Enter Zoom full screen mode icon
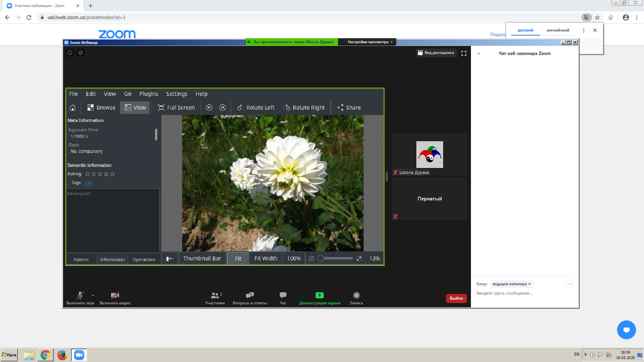The height and width of the screenshot is (362, 644). pyautogui.click(x=464, y=53)
